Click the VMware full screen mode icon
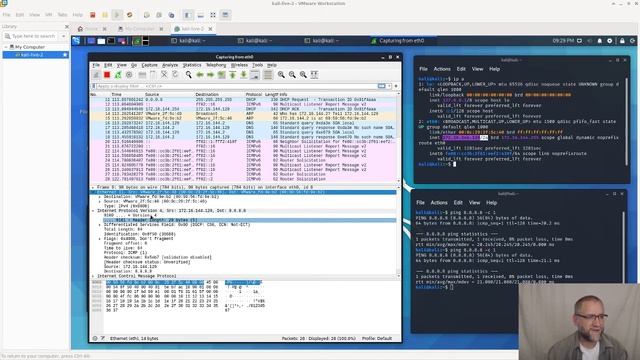 click(x=213, y=15)
